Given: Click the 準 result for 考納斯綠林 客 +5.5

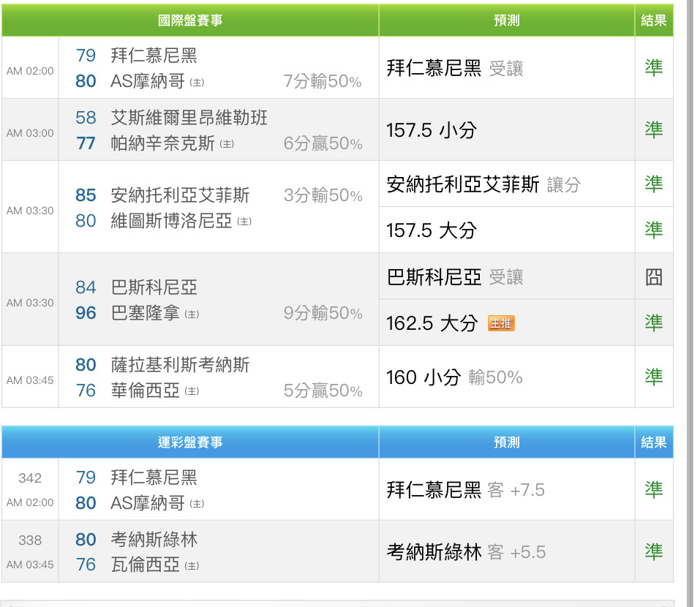Looking at the screenshot, I should pos(654,551).
